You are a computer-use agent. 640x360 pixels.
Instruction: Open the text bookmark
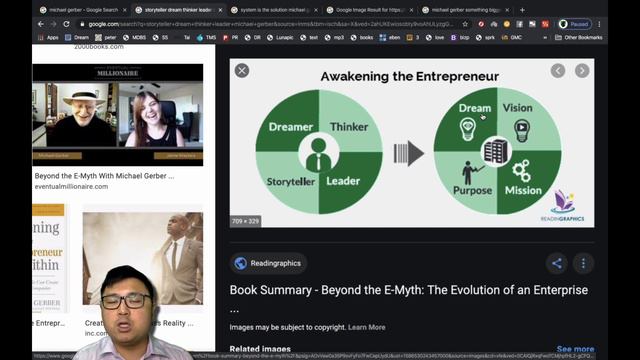click(309, 38)
